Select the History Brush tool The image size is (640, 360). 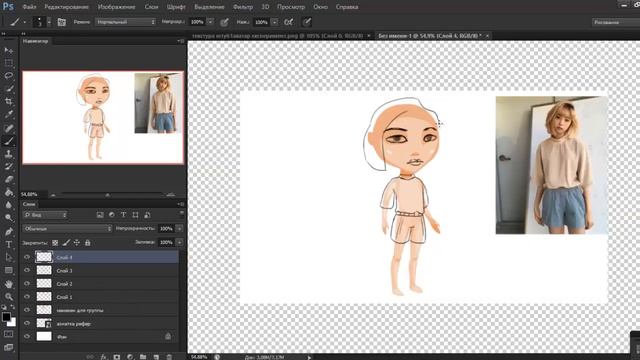pyautogui.click(x=9, y=167)
